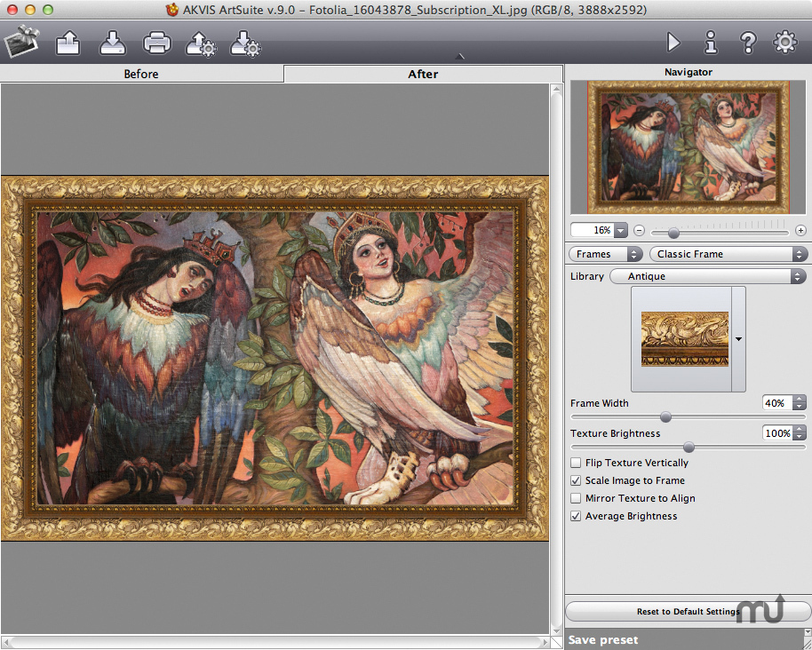Click the Texture Brightness 100% field
The width and height of the screenshot is (812, 650).
pos(777,433)
